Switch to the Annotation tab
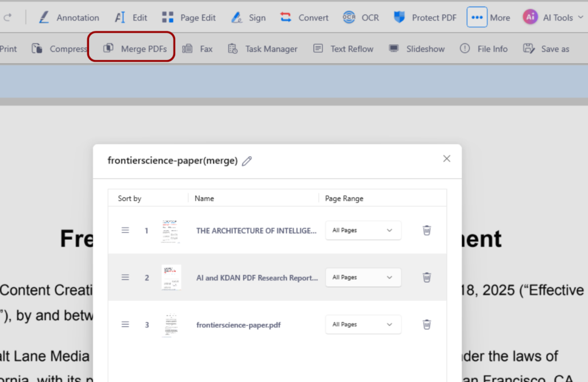Viewport: 588px width, 382px height. 69,17
